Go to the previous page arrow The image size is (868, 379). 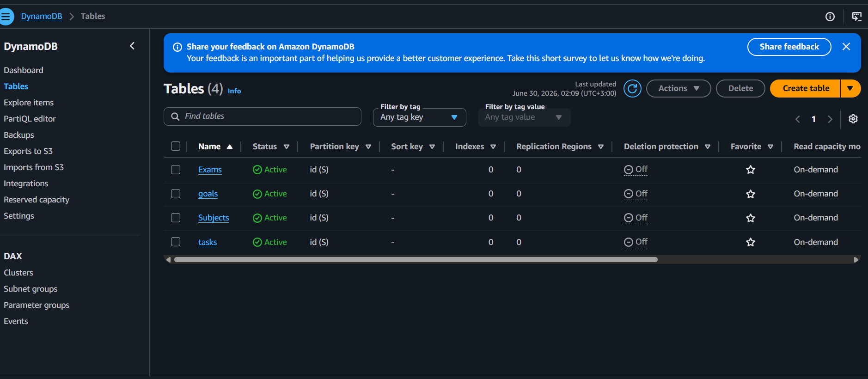click(798, 119)
